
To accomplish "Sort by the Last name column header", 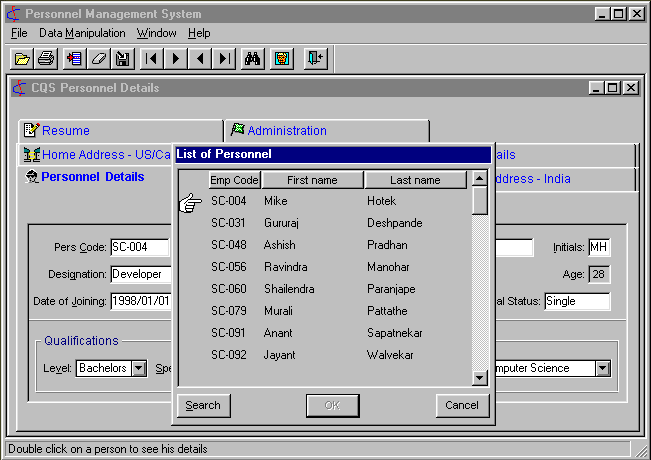I will pyautogui.click(x=415, y=181).
